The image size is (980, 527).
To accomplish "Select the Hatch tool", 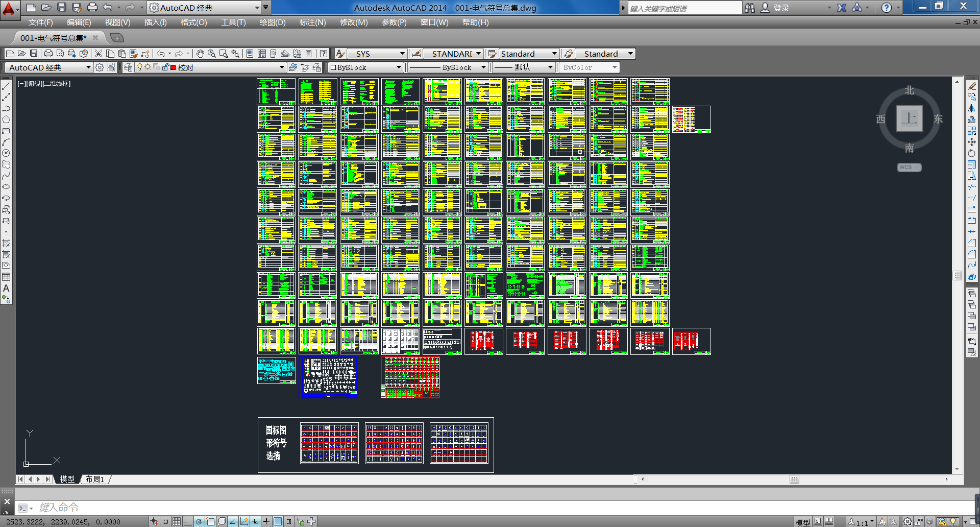I will [x=6, y=243].
